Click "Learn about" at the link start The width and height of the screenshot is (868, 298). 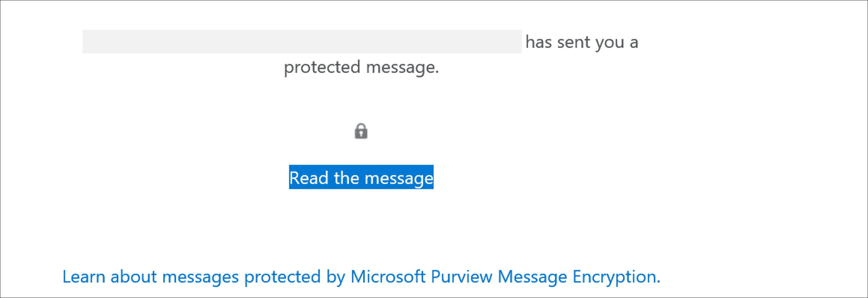pos(109,277)
